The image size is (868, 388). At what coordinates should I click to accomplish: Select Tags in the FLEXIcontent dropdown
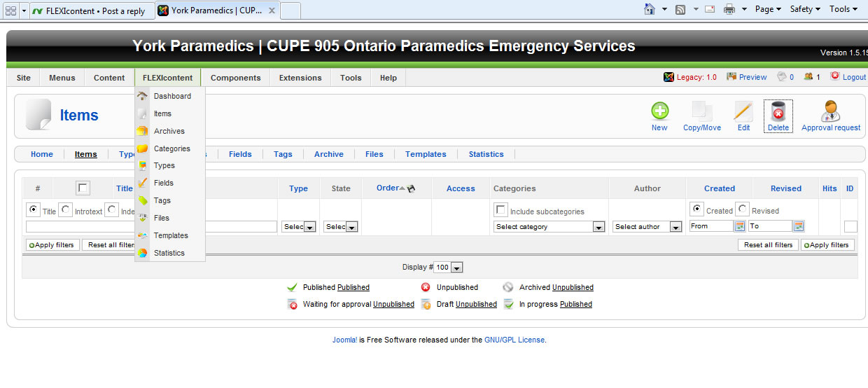[170, 200]
